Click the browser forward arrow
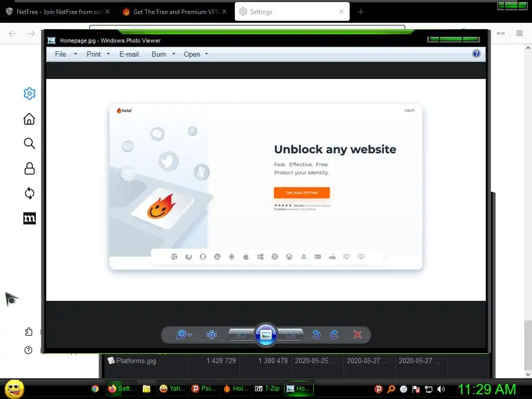Image resolution: width=532 pixels, height=399 pixels. (31, 33)
